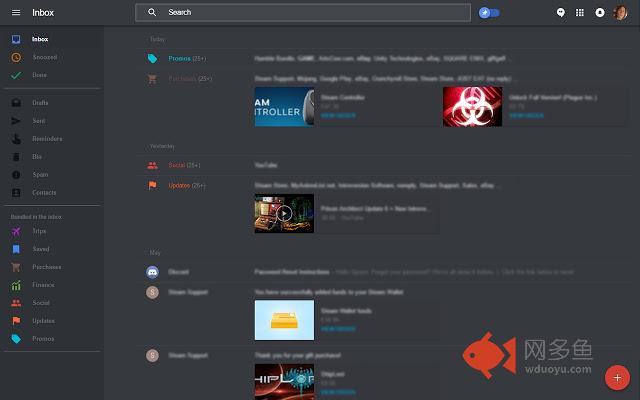Click the Updates flag icon in inbox list

pyautogui.click(x=152, y=185)
